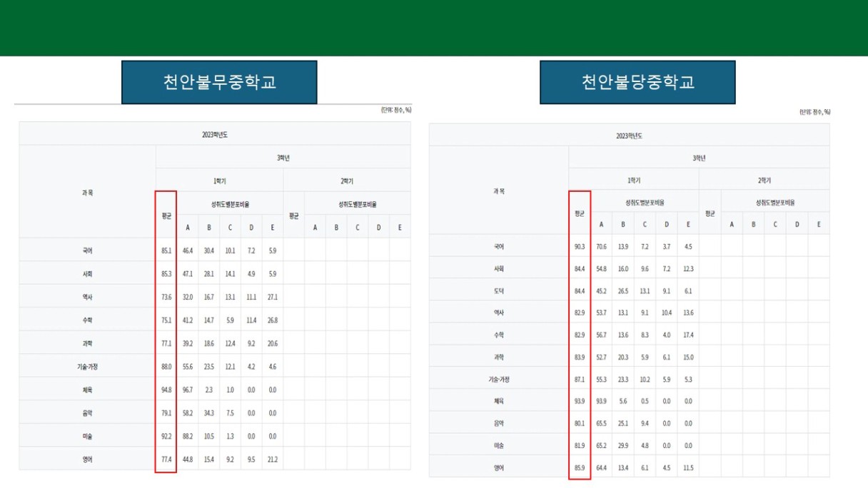Click 27.1 in 천안불무중학교 역사 row
This screenshot has height=488, width=868.
click(x=272, y=298)
